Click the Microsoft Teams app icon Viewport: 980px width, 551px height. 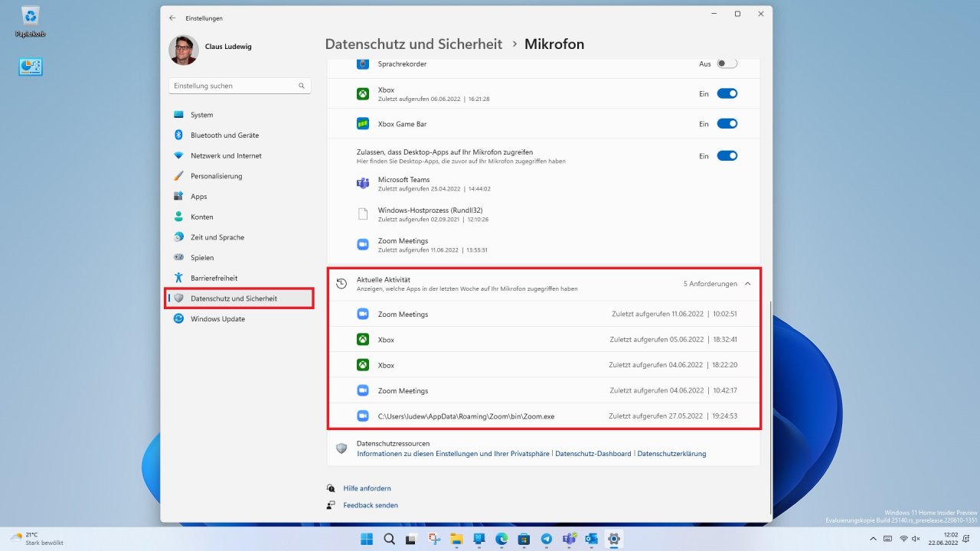click(363, 184)
